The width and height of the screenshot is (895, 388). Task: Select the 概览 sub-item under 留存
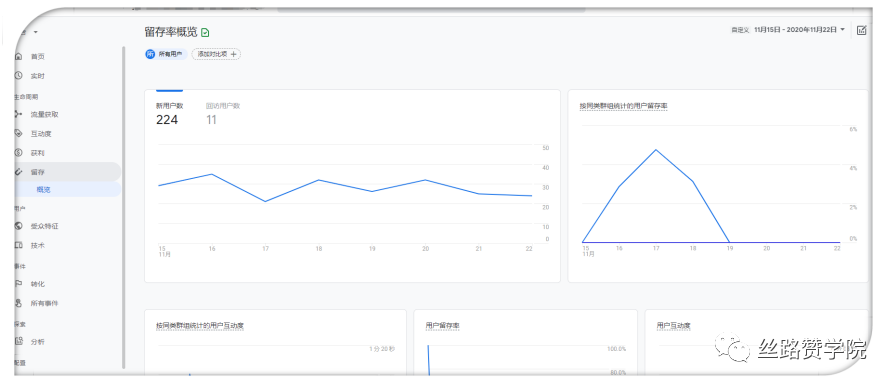coord(67,189)
